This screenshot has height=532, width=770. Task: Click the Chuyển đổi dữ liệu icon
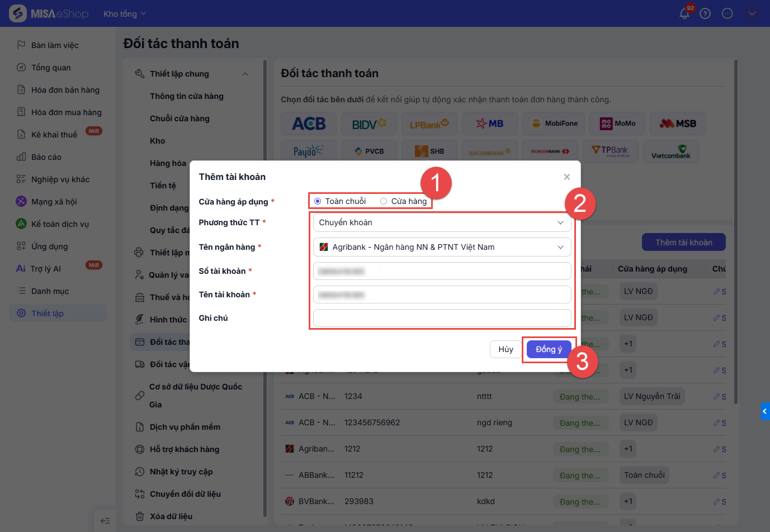140,494
